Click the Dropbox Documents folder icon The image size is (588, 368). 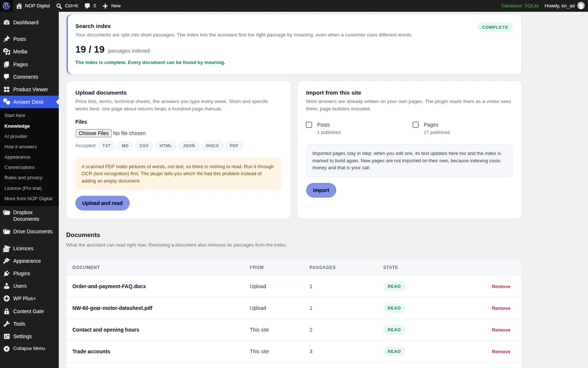tap(6, 213)
